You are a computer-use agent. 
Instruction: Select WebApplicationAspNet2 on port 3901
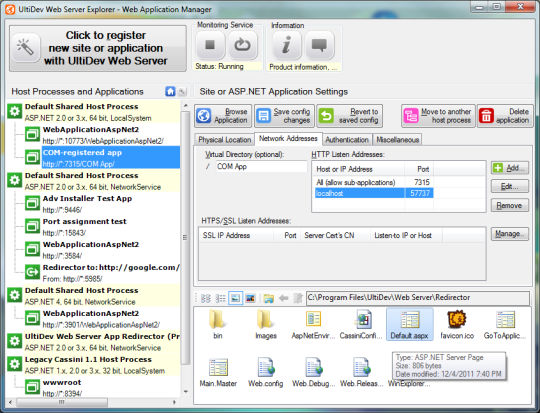(x=103, y=319)
